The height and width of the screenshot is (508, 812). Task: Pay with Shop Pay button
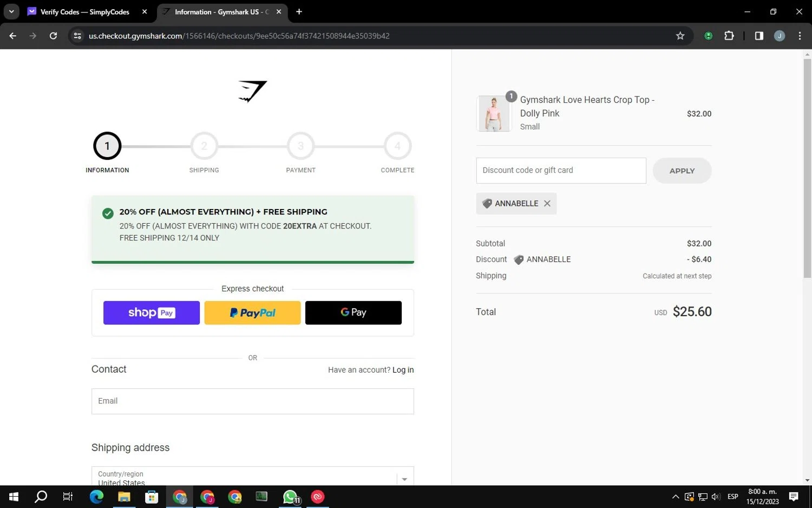pyautogui.click(x=152, y=312)
